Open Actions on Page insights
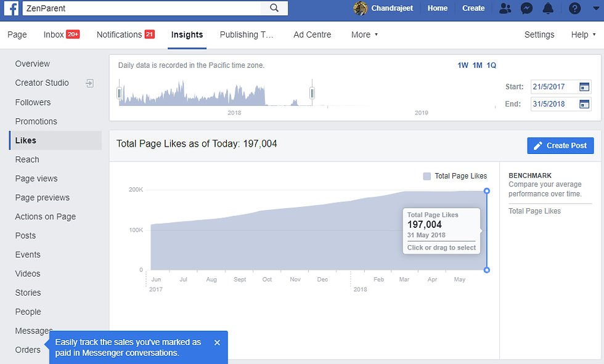Image resolution: width=604 pixels, height=364 pixels. pos(45,217)
